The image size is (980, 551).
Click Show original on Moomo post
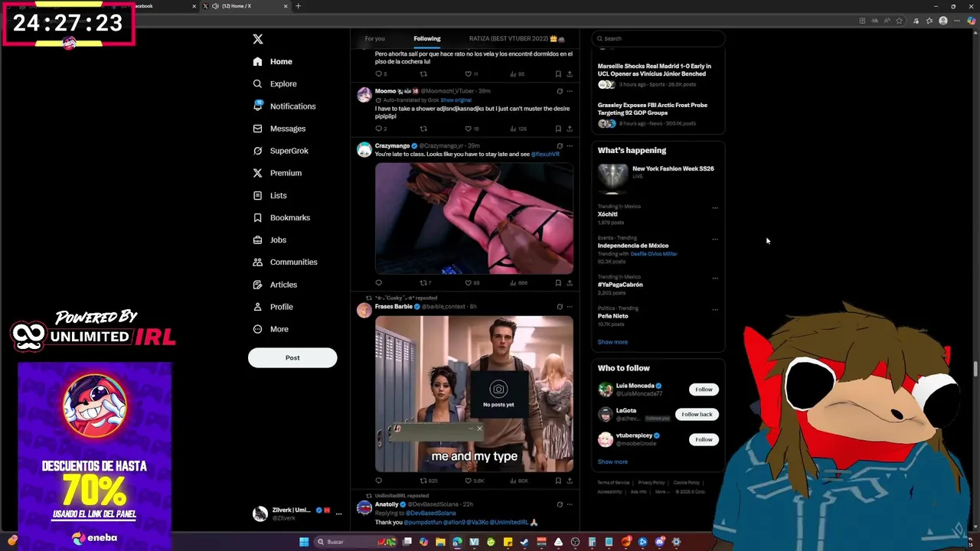point(456,100)
